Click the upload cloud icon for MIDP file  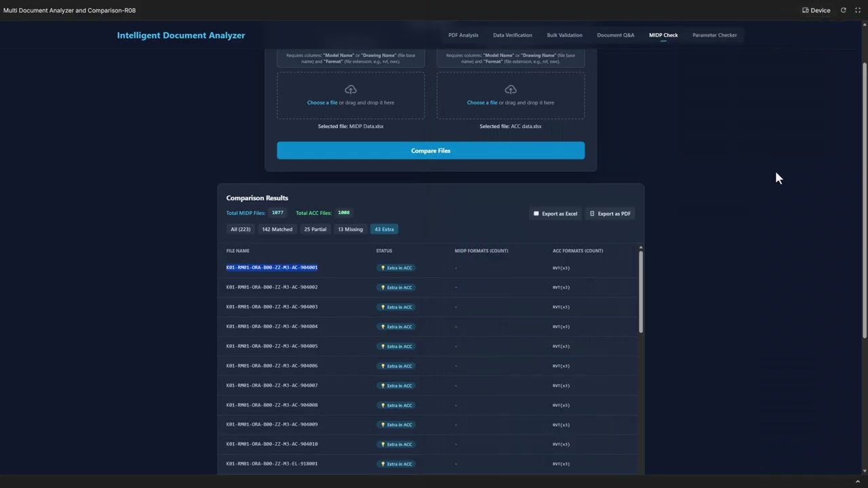click(x=351, y=89)
